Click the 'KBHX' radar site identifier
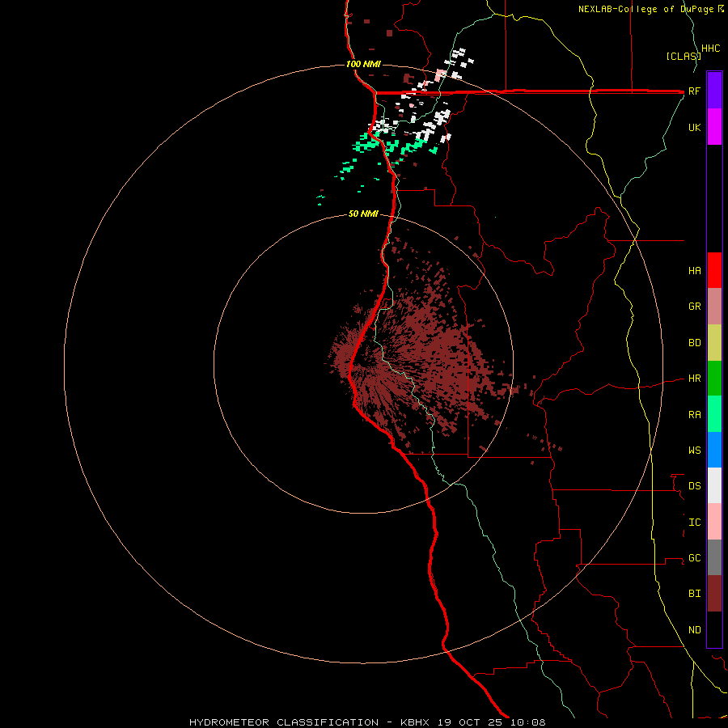This screenshot has height=728, width=728. click(x=415, y=722)
